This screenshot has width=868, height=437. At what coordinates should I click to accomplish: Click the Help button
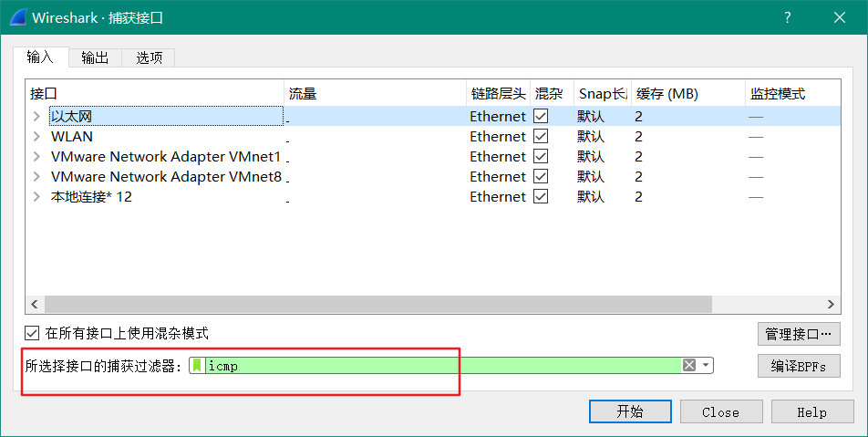click(x=812, y=411)
